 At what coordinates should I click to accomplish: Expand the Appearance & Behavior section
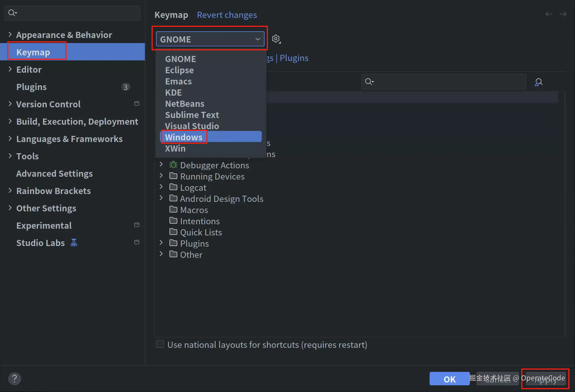pyautogui.click(x=10, y=35)
